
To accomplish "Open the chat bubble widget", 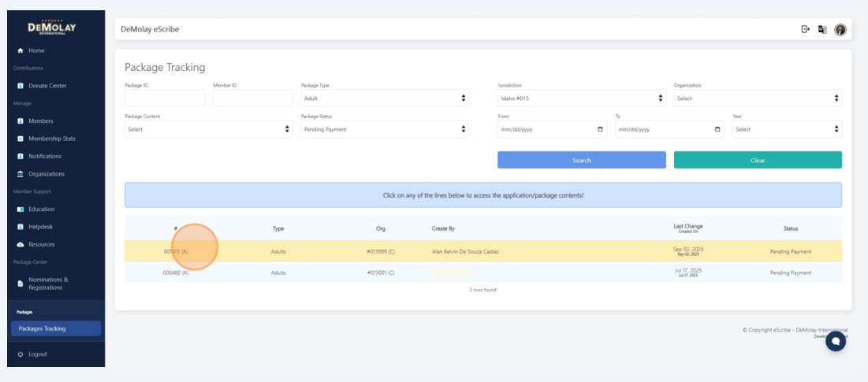I will 836,341.
